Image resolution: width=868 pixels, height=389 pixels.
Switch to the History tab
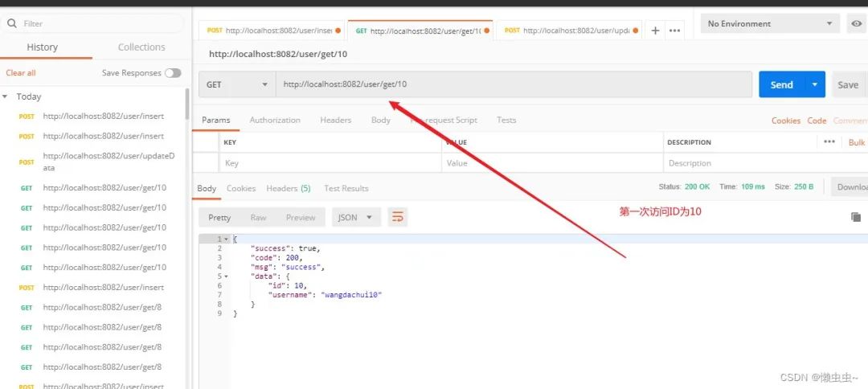42,47
